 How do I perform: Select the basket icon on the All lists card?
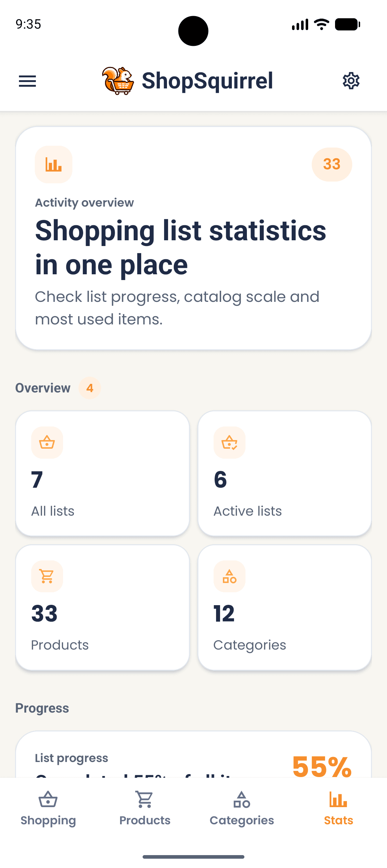pos(47,443)
